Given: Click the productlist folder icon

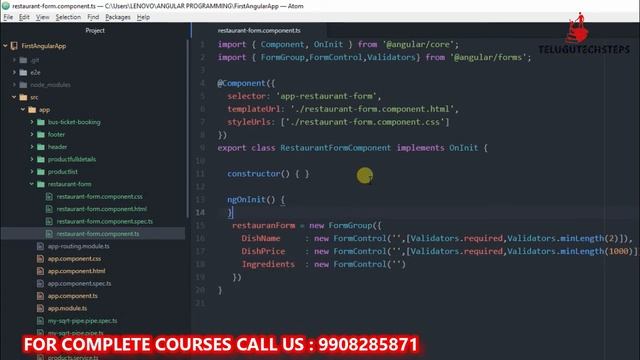Looking at the screenshot, I should pyautogui.click(x=41, y=172).
